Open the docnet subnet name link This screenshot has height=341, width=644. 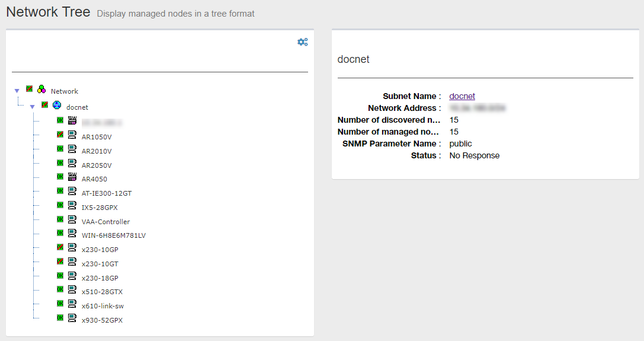click(462, 96)
